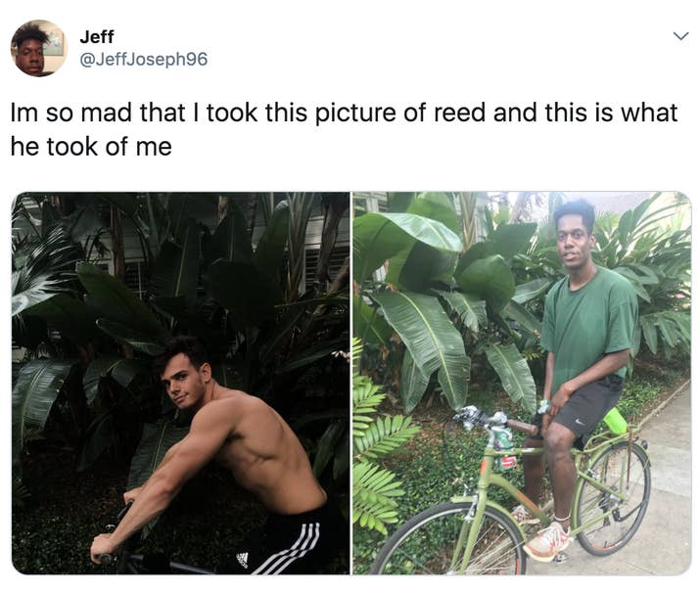Click the Adidas logo on black pants

point(243,560)
